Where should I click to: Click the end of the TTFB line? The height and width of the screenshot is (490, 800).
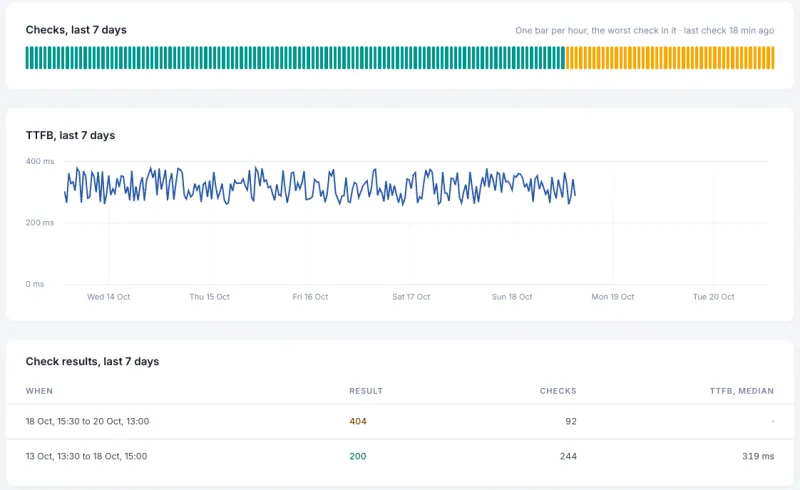(x=575, y=194)
